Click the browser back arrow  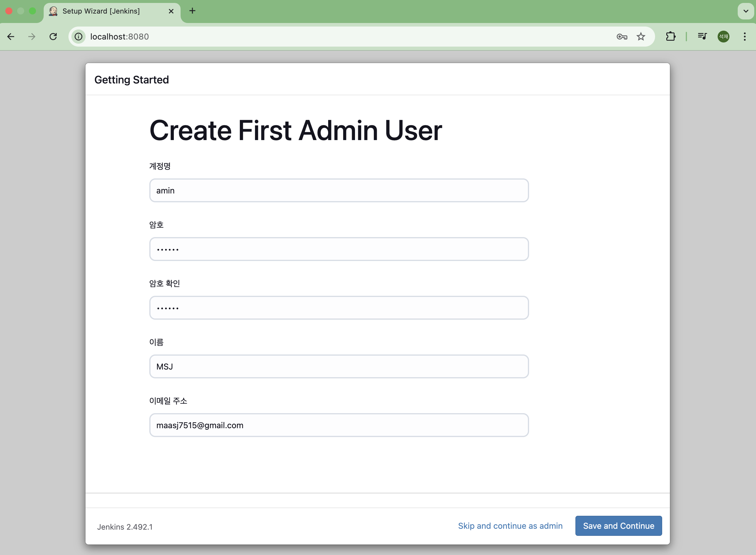[x=11, y=36]
